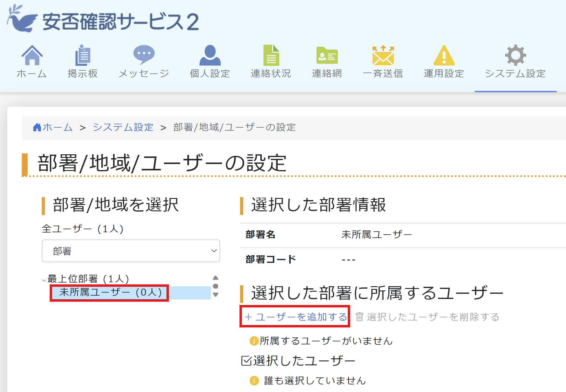Click the tree scroll down arrow

tap(216, 295)
